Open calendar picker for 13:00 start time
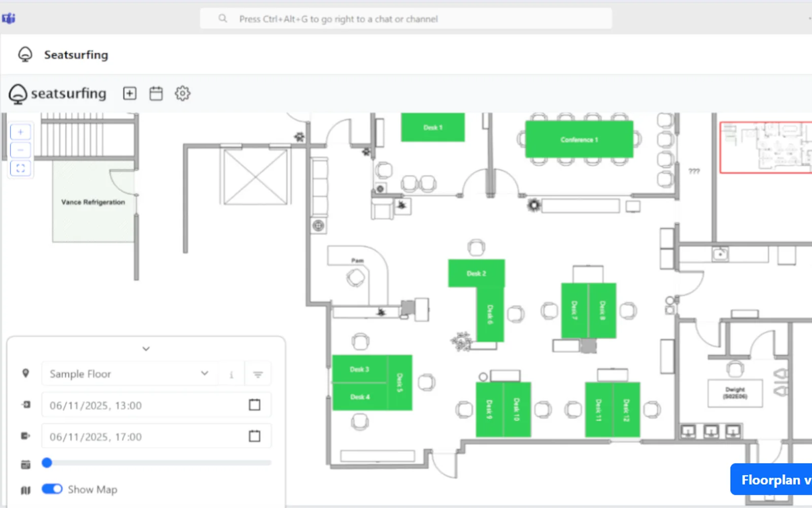The height and width of the screenshot is (508, 812). pyautogui.click(x=255, y=405)
